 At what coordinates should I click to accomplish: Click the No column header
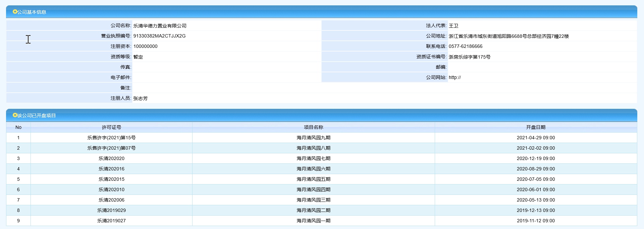[x=18, y=127]
